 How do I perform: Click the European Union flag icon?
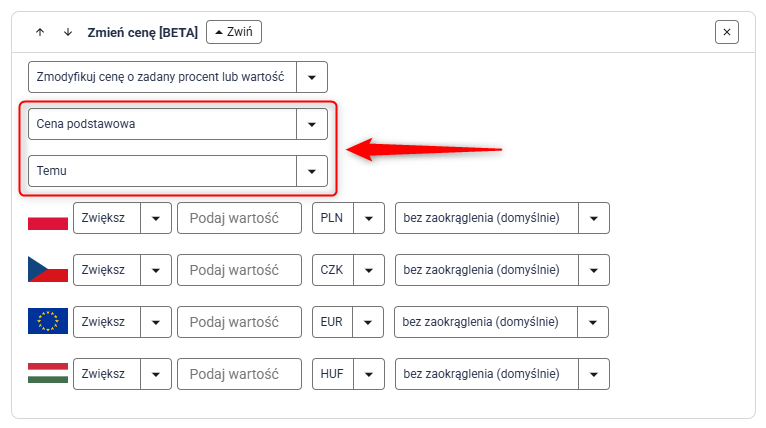point(48,322)
